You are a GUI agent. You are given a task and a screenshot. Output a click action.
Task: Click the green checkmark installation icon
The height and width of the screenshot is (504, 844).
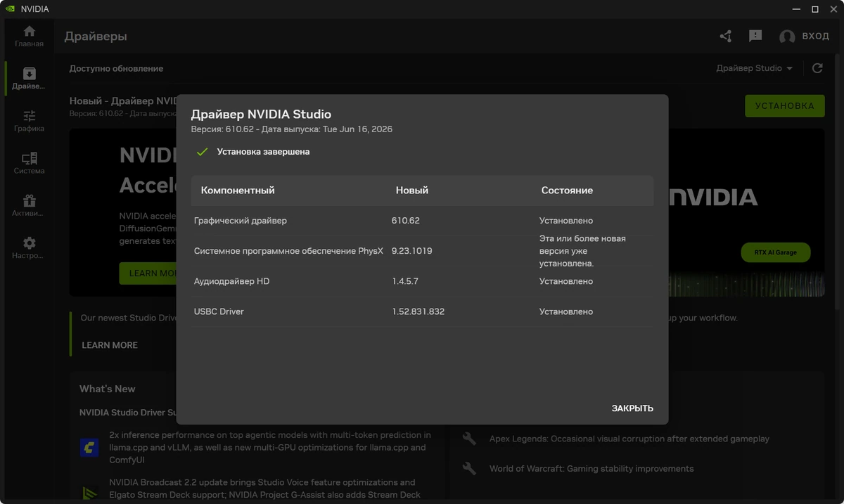pos(203,151)
